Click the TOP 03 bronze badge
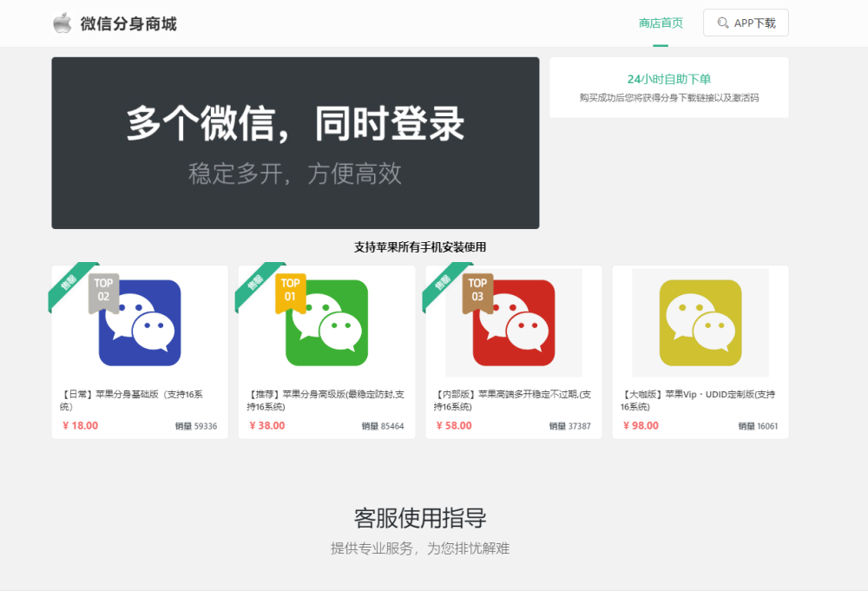Image resolution: width=868 pixels, height=597 pixels. coord(477,293)
